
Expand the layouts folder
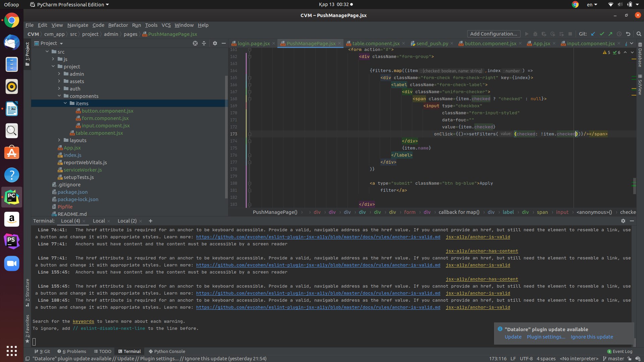click(x=59, y=140)
